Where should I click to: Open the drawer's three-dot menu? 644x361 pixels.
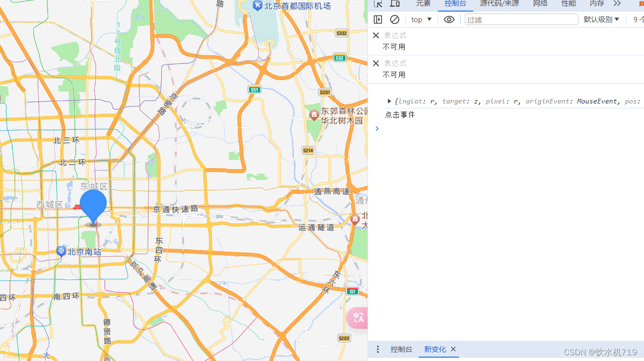coord(378,349)
